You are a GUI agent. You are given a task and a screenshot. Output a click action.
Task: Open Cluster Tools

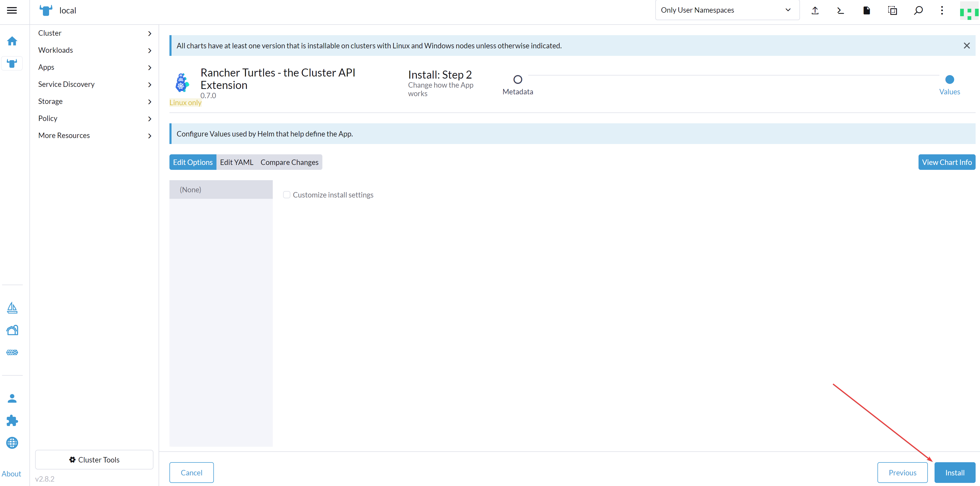click(94, 460)
